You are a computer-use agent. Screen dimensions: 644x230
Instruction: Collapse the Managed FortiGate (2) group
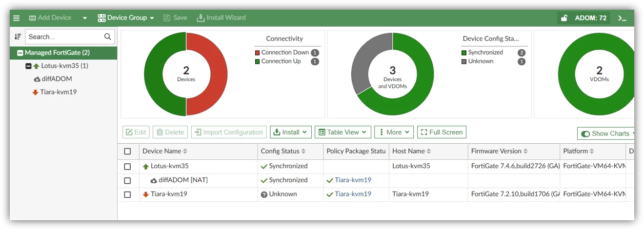pyautogui.click(x=20, y=53)
